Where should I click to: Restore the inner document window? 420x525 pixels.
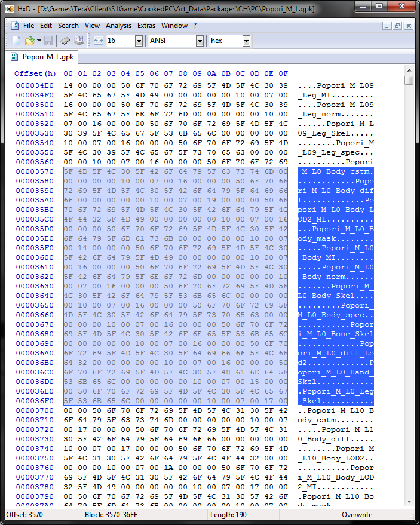click(x=397, y=26)
